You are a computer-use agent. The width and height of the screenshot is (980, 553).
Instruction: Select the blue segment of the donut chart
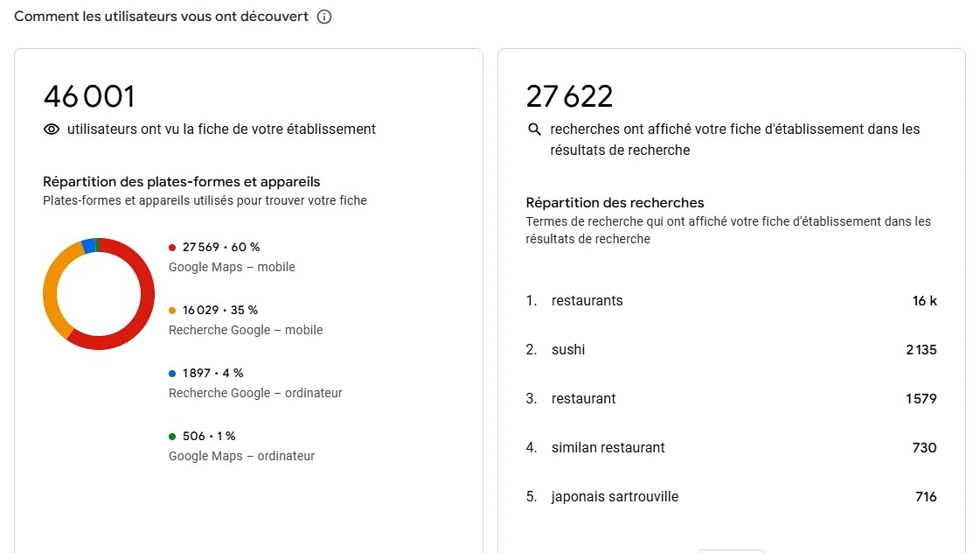pos(87,246)
